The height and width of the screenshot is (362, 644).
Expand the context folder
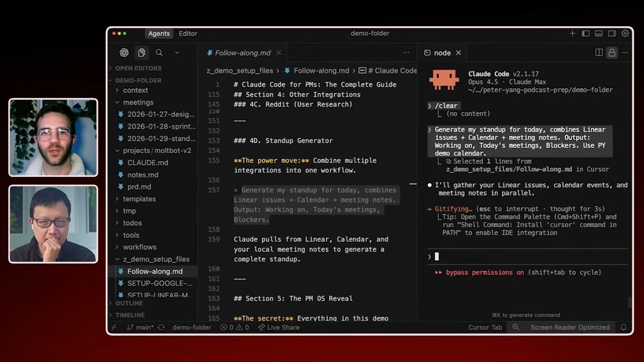pos(135,90)
